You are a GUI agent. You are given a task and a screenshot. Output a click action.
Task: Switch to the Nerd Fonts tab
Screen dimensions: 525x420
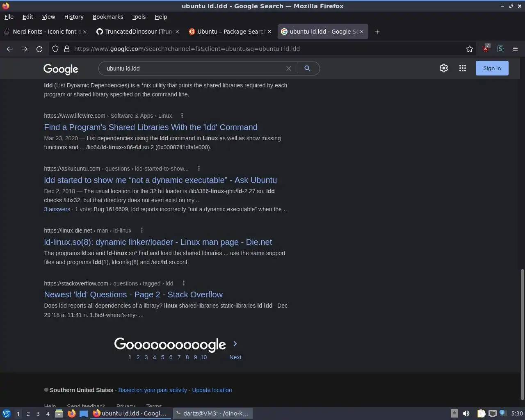click(45, 32)
